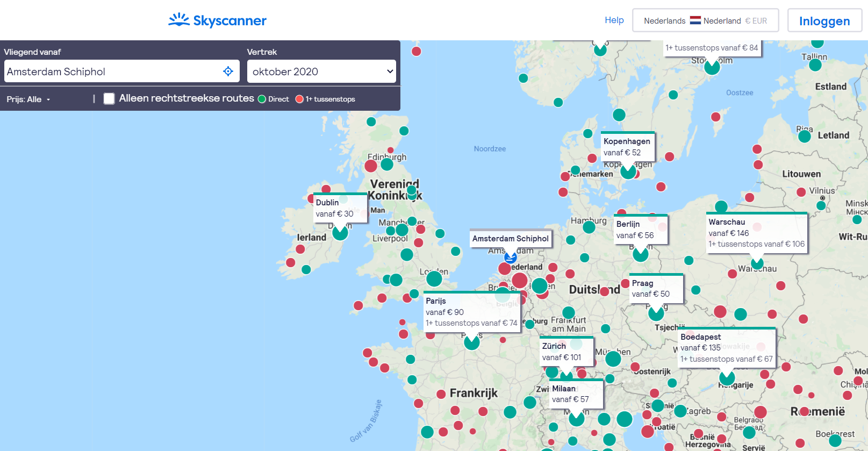Open the Vertrek month dropdown

(x=321, y=71)
